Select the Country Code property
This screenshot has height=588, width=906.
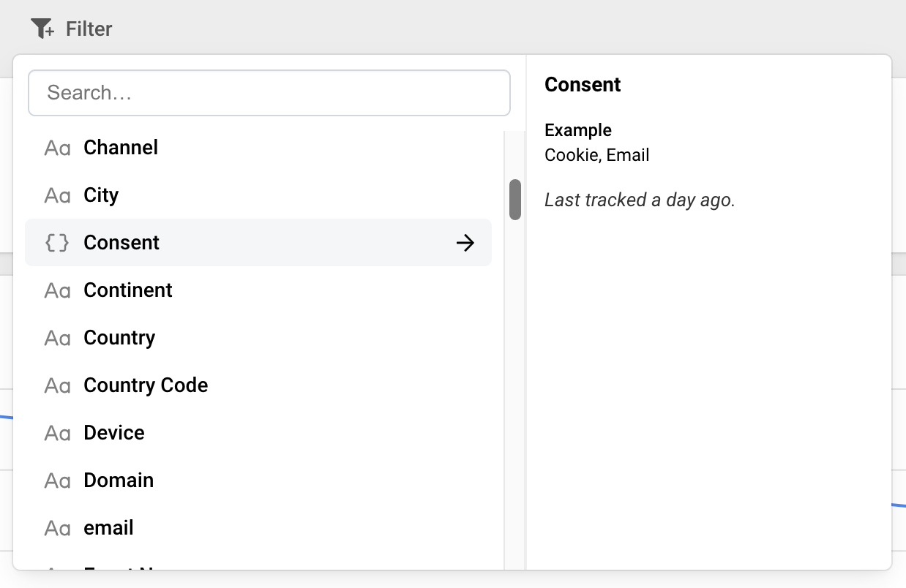click(258, 385)
